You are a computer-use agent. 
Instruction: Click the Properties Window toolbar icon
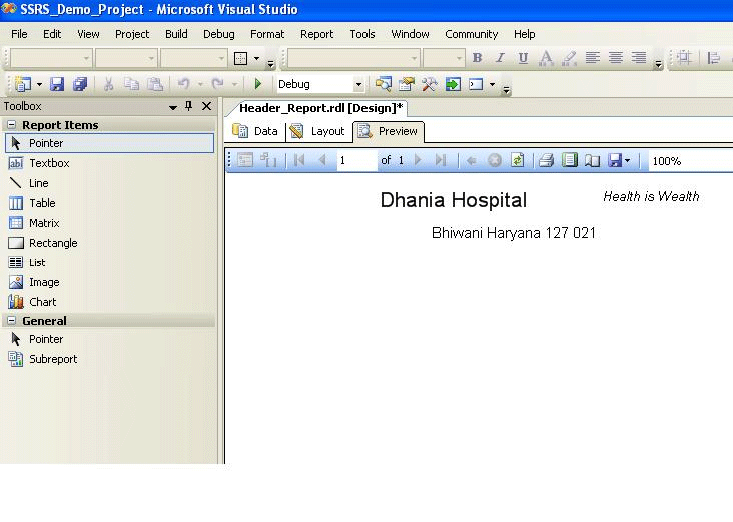tap(407, 84)
